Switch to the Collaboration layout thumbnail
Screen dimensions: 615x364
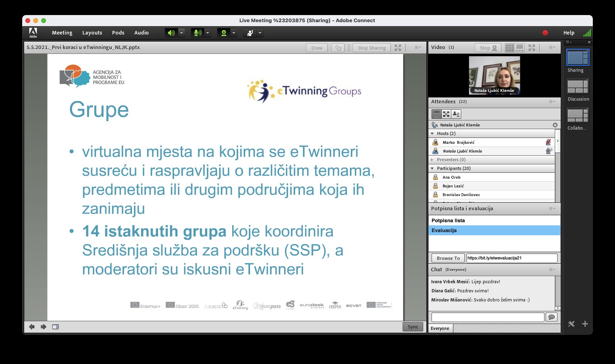point(578,116)
